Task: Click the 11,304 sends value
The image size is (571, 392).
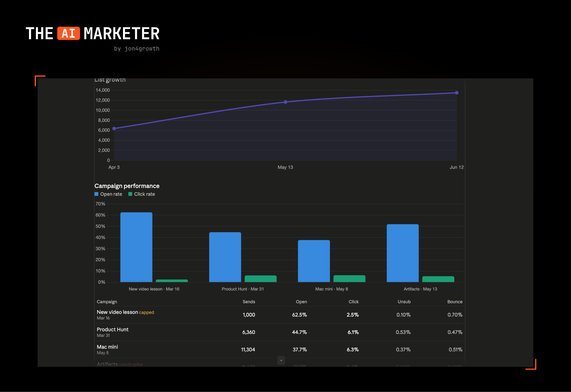Action: pyautogui.click(x=248, y=350)
